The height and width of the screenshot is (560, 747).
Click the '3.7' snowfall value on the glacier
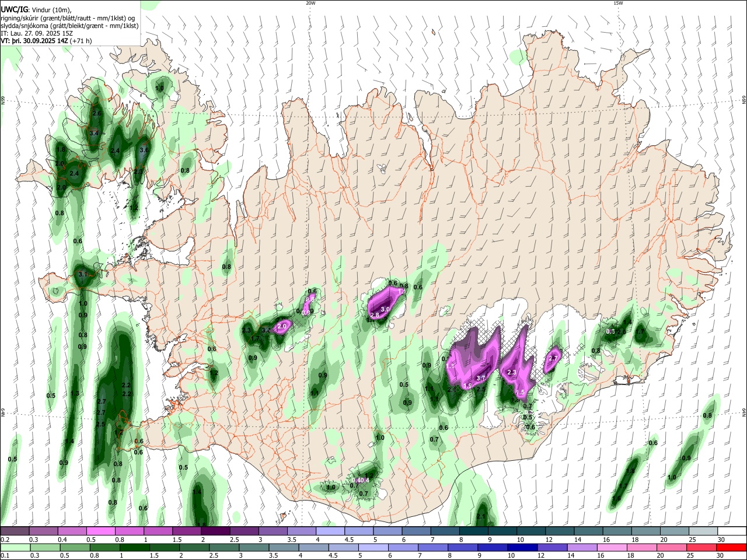click(481, 378)
